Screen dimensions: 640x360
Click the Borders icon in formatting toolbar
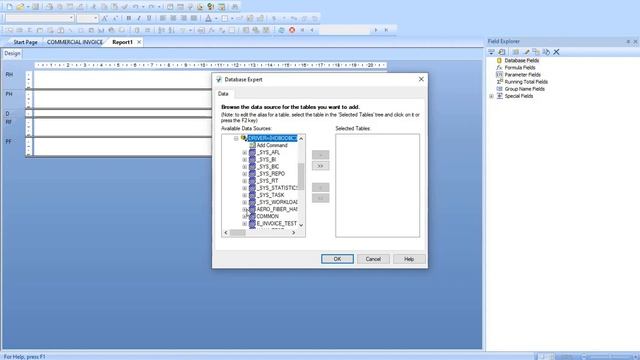(x=225, y=18)
